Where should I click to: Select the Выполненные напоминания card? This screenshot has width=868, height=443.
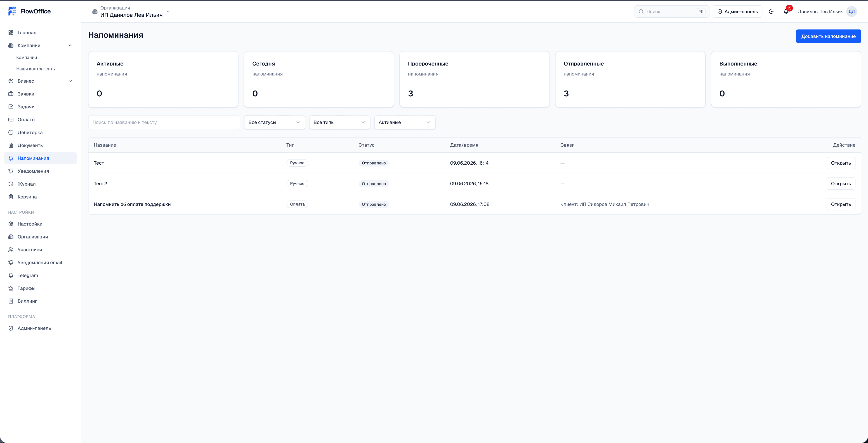point(786,79)
